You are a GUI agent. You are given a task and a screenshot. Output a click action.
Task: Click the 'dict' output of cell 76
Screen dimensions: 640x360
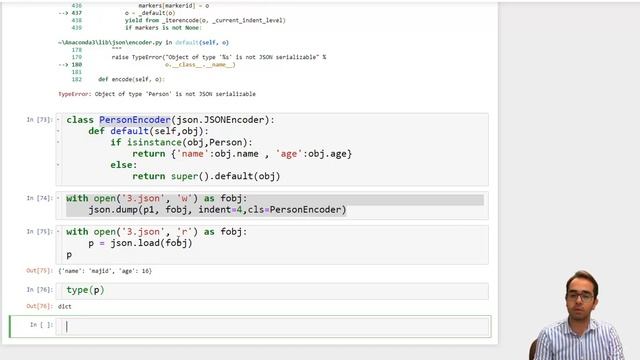click(64, 307)
